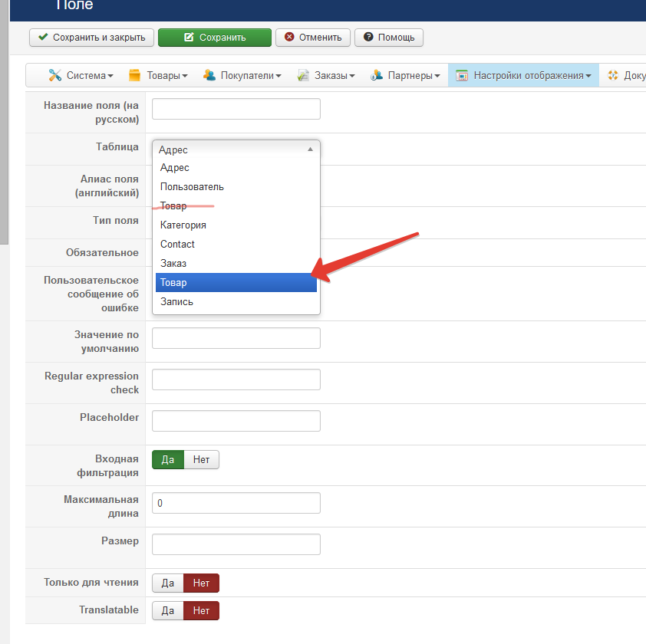Choose Категория in the Таблица list
Screen dimensions: 646x644
[236, 225]
